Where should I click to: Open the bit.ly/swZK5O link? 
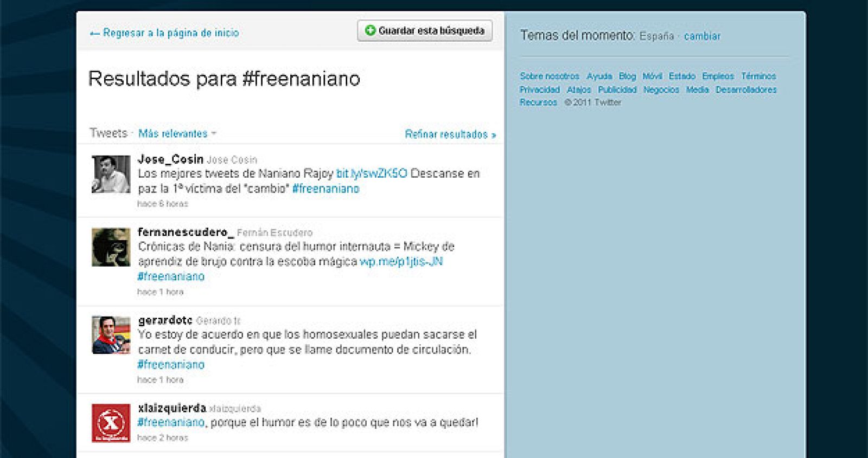click(372, 173)
